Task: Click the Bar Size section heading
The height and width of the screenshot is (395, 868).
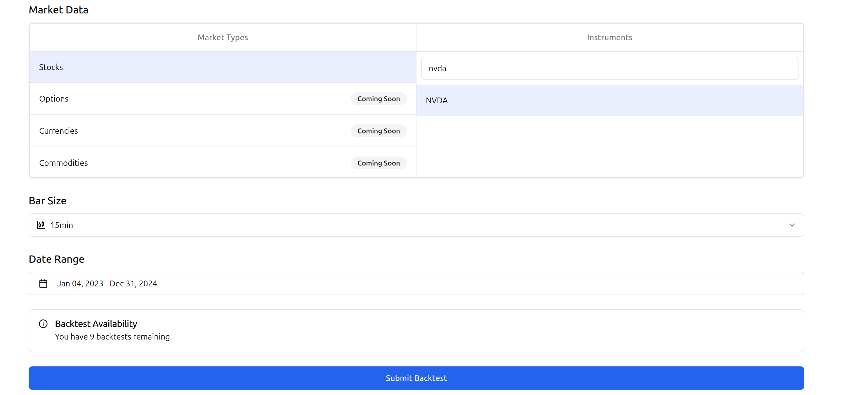Action: pyautogui.click(x=48, y=201)
